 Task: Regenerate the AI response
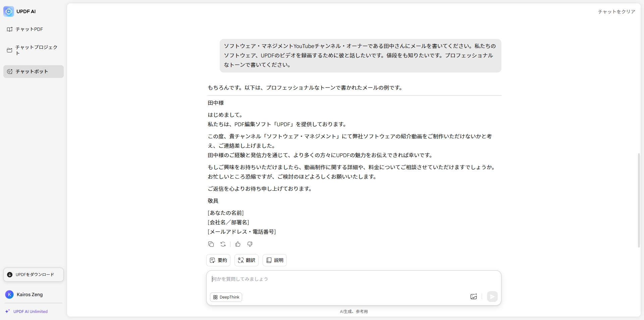pyautogui.click(x=223, y=244)
